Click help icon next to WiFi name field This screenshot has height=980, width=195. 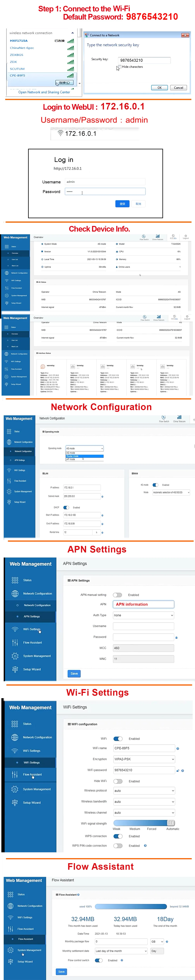[178, 749]
